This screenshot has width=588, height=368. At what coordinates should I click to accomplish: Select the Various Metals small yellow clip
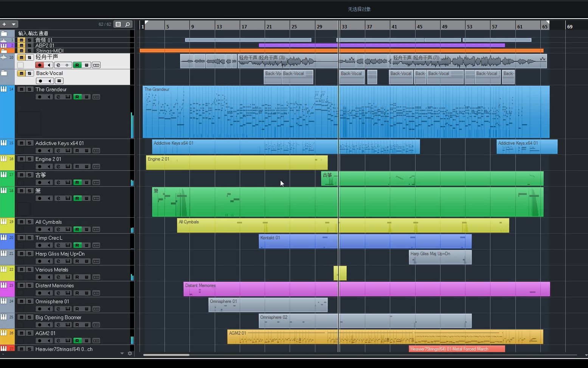[340, 273]
